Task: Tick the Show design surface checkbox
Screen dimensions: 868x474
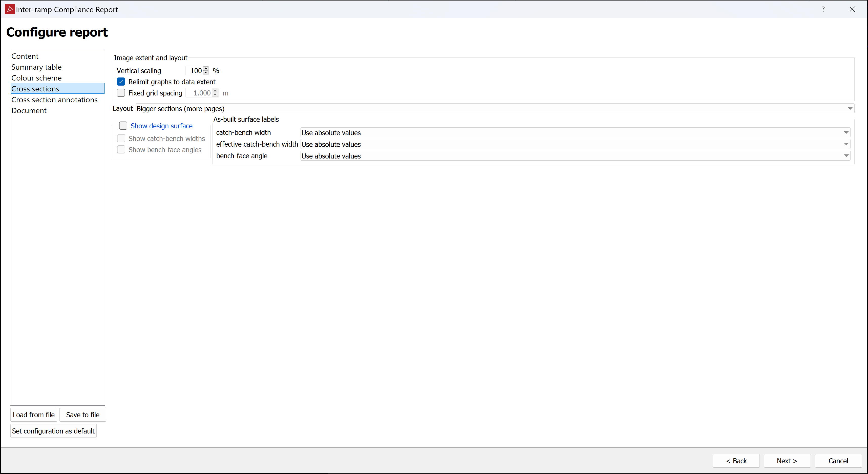Action: click(x=123, y=126)
